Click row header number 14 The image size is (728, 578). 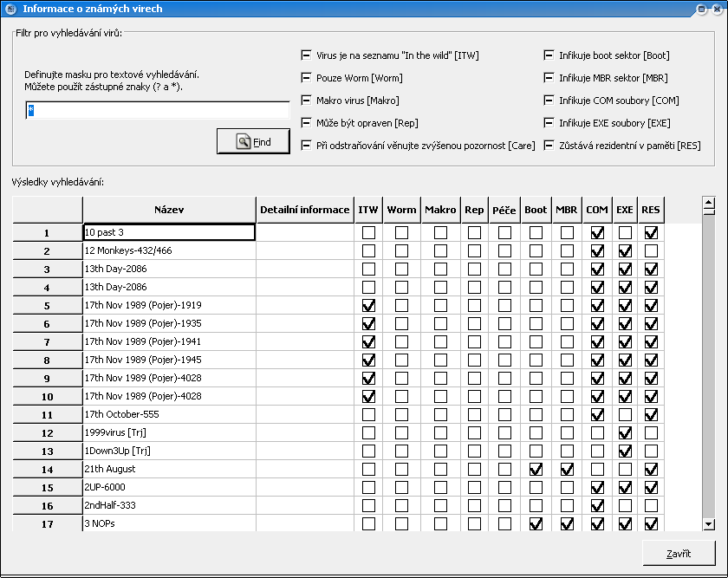[48, 470]
